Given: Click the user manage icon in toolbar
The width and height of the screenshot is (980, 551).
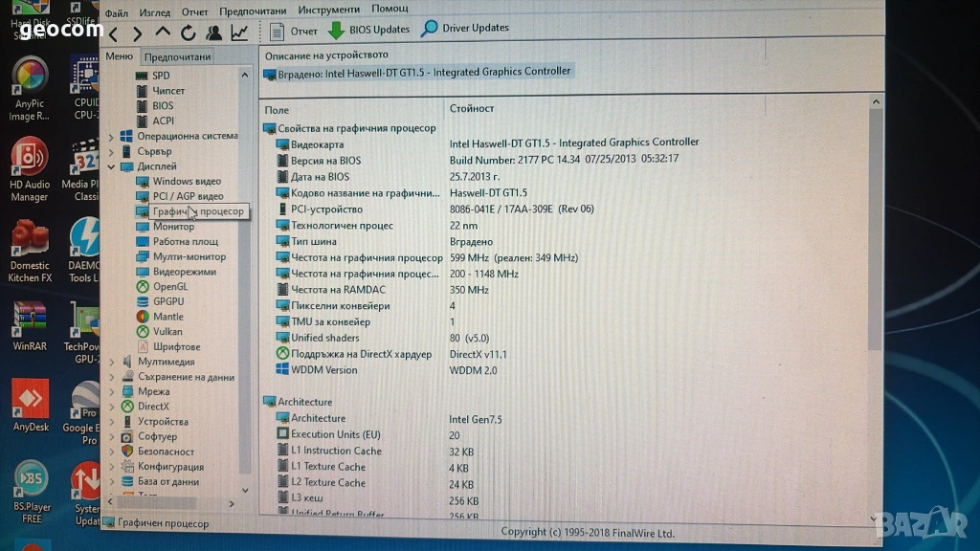Looking at the screenshot, I should pos(213,33).
